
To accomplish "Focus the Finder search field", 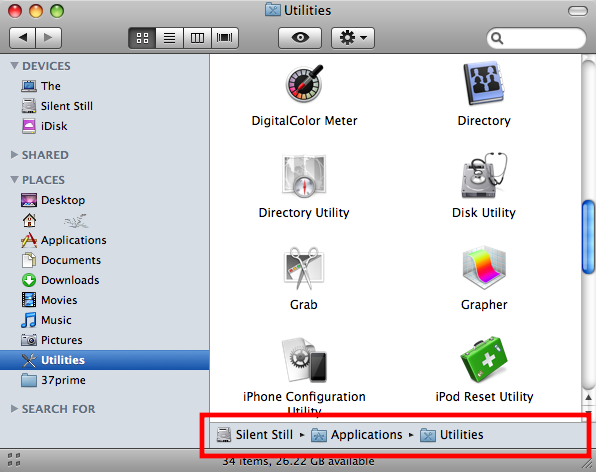I will pos(536,38).
